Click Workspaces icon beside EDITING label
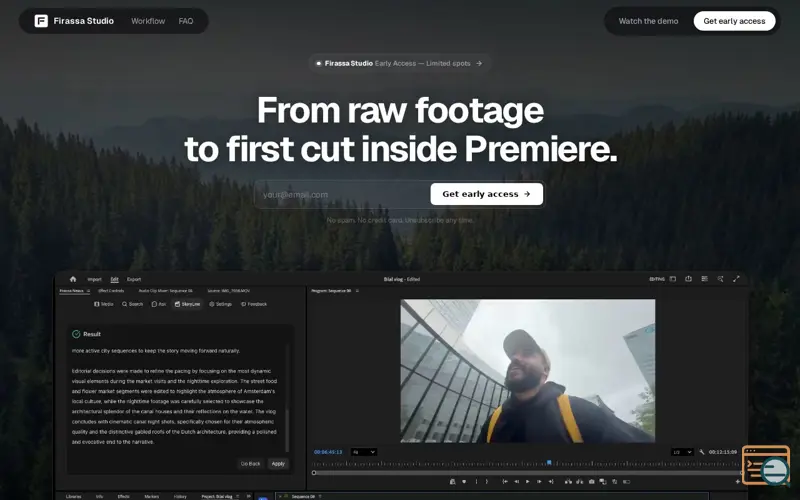Screen dimensions: 800x500 point(673,279)
